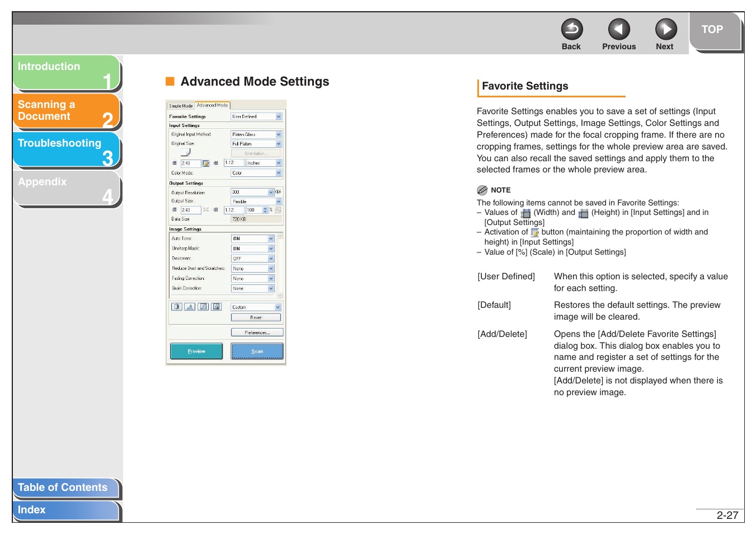
Task: Expand the Descreen OFF dropdown
Action: tap(253, 259)
